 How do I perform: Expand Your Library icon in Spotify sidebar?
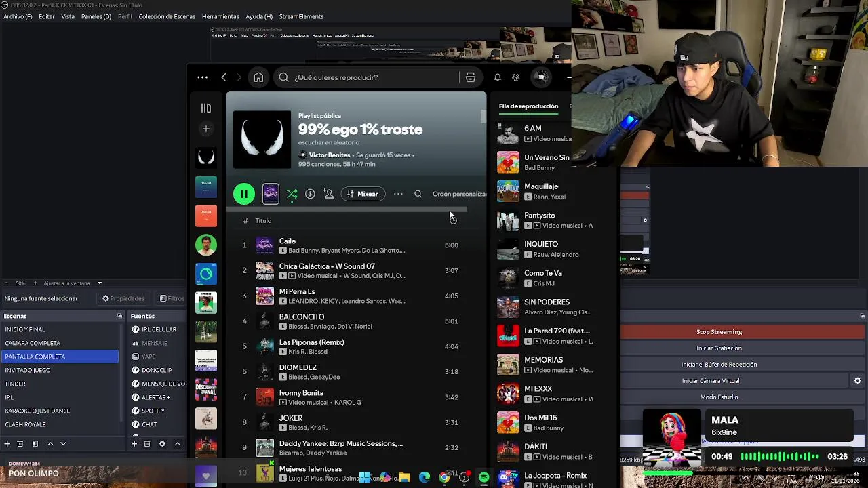click(206, 108)
